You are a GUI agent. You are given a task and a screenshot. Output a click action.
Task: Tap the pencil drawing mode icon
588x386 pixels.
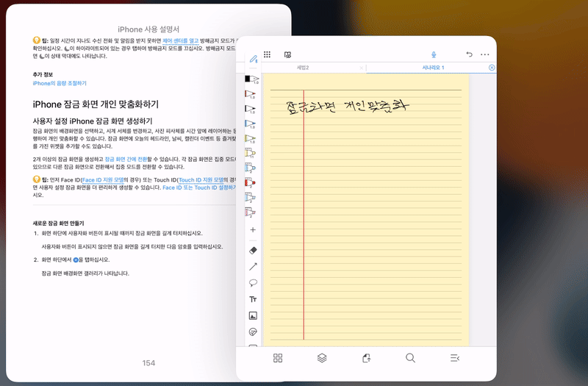click(254, 59)
